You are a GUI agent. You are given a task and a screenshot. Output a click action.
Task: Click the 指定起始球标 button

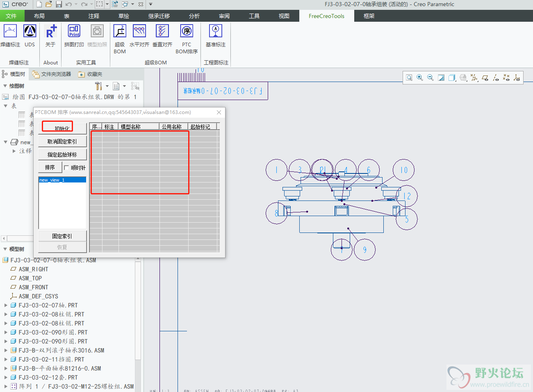tap(62, 155)
